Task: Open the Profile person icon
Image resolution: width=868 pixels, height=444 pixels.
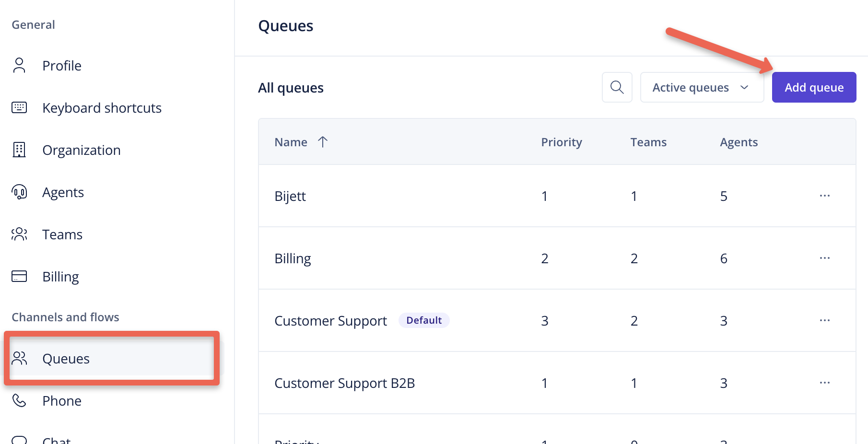Action: click(19, 65)
